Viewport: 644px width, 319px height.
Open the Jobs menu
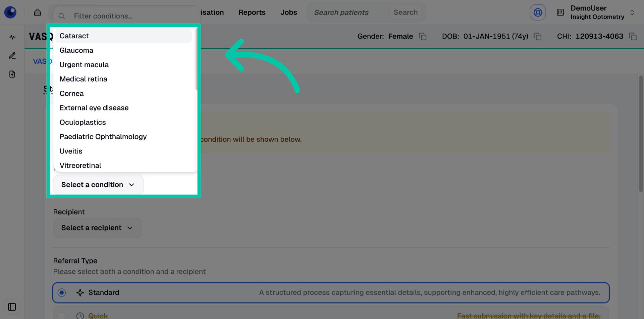click(x=289, y=12)
